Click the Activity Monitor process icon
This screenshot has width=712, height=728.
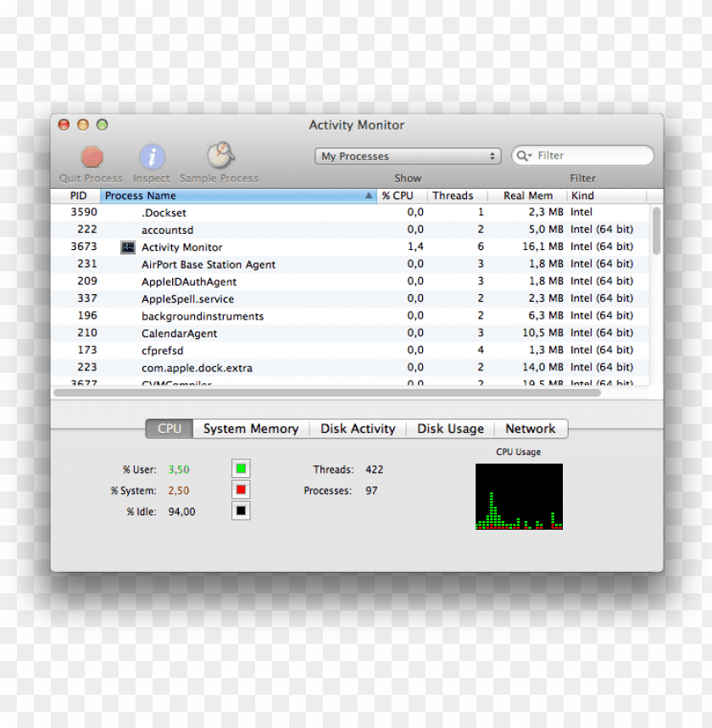(x=127, y=247)
